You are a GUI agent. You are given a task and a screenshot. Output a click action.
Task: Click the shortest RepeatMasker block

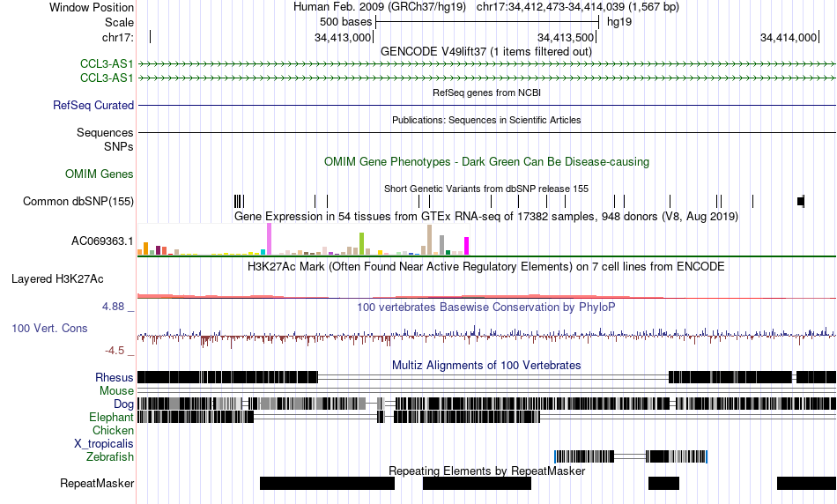pyautogui.click(x=663, y=483)
